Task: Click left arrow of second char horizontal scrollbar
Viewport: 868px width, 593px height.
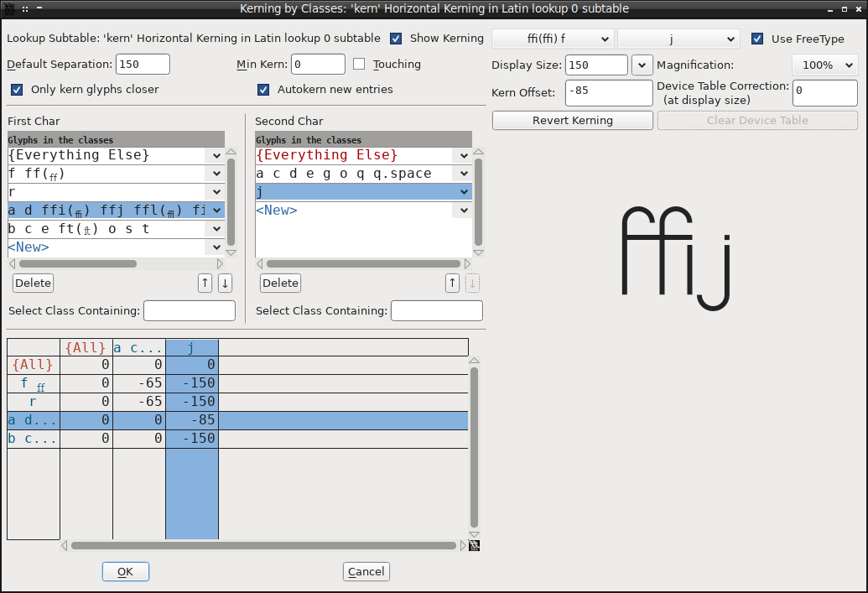Action: click(260, 264)
